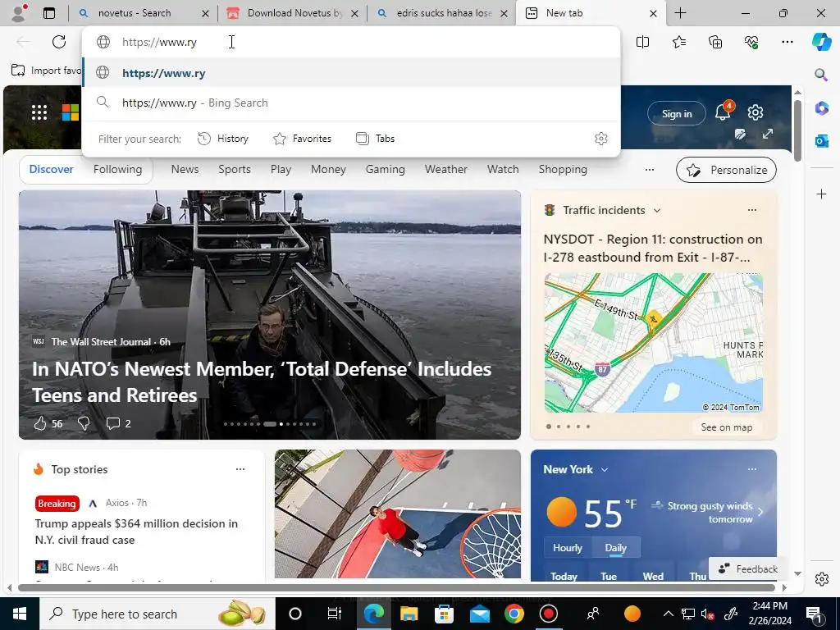The height and width of the screenshot is (630, 840).
Task: Open File Explorer from the taskbar
Action: pyautogui.click(x=409, y=614)
